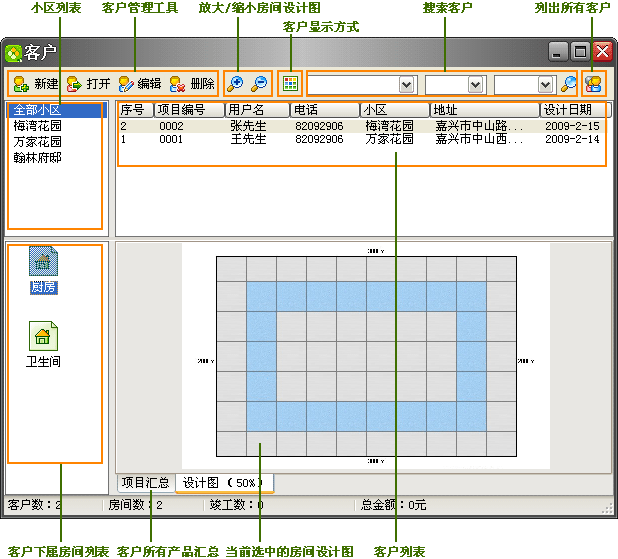
Task: Select 翰林府邸 in the community list
Action: coord(37,156)
